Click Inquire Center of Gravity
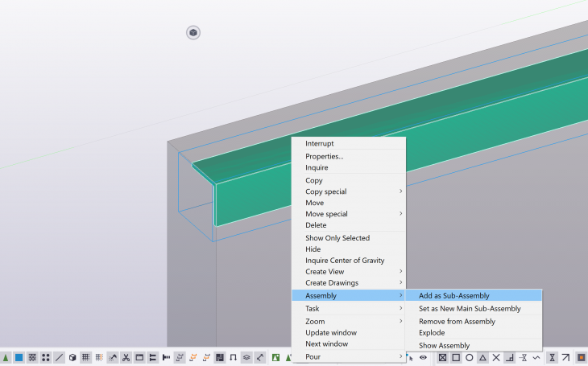This screenshot has height=366, width=588. pos(345,261)
